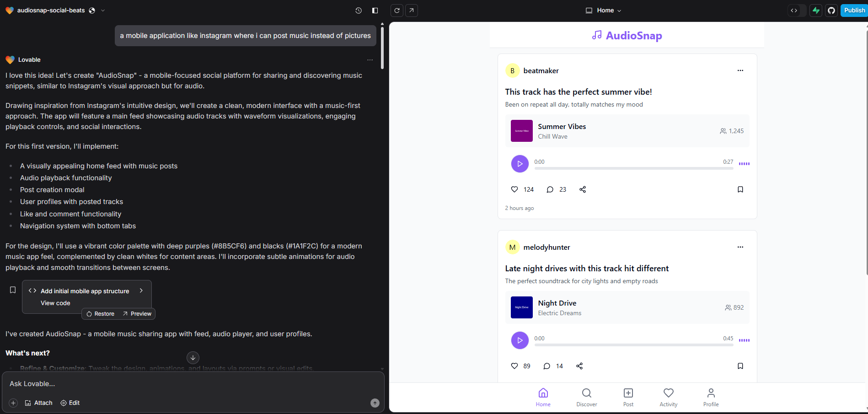
Task: Share the beatmaker post
Action: click(x=583, y=189)
